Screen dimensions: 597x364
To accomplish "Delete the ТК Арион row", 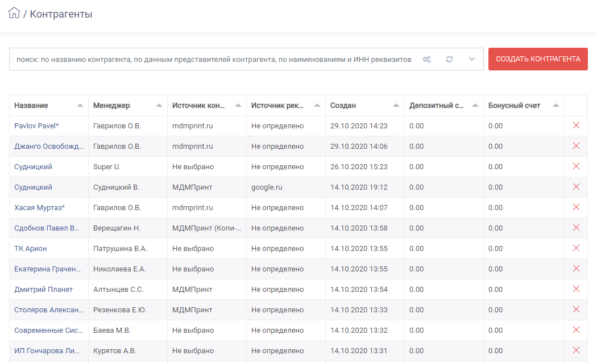I will tap(576, 248).
